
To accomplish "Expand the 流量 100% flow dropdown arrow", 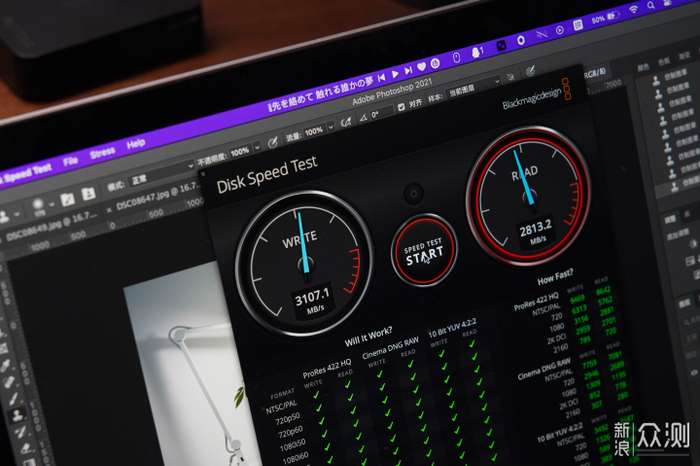I will pos(331,127).
